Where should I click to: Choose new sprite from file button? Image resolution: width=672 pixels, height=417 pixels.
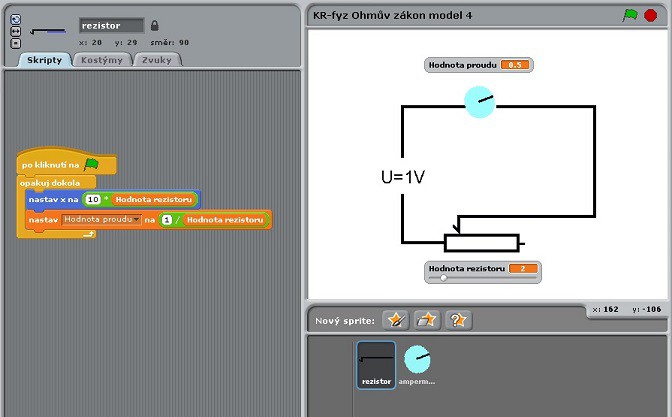point(428,320)
